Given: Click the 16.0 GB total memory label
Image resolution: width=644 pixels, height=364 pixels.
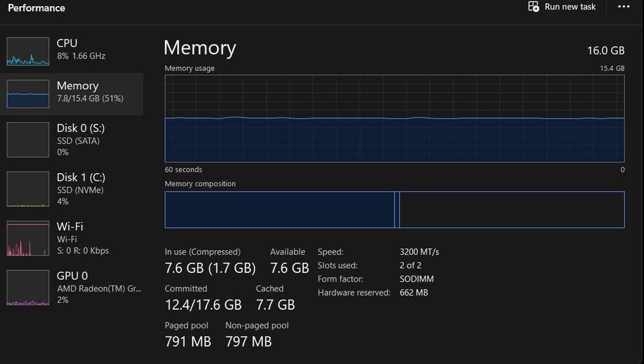Looking at the screenshot, I should [x=606, y=50].
